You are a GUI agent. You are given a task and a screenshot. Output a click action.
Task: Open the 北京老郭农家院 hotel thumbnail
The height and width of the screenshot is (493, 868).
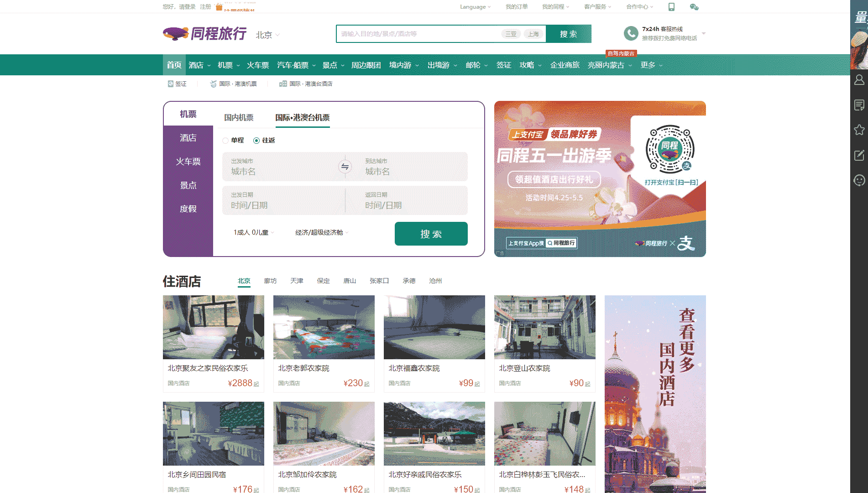pos(324,327)
